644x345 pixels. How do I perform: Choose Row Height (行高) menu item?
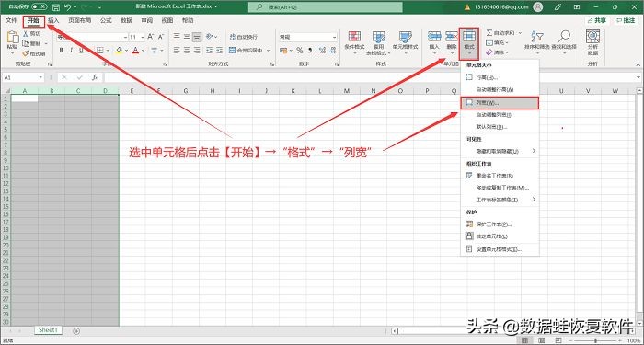pyautogui.click(x=500, y=77)
